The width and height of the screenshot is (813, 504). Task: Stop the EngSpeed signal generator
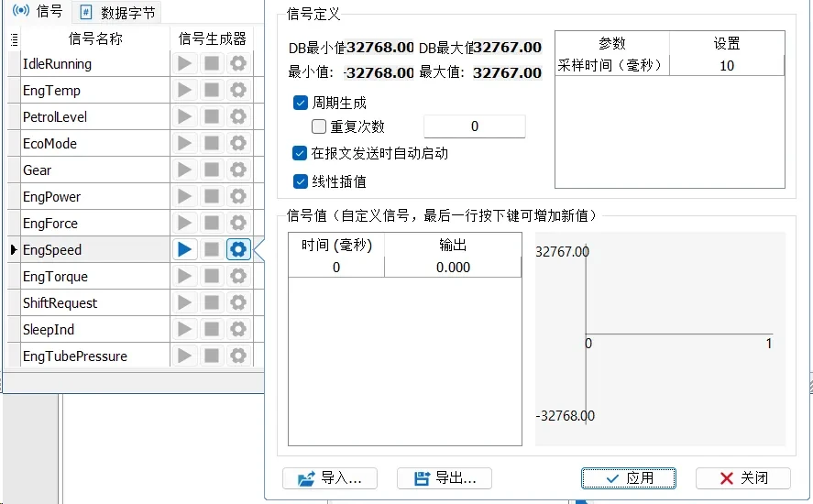(x=212, y=249)
